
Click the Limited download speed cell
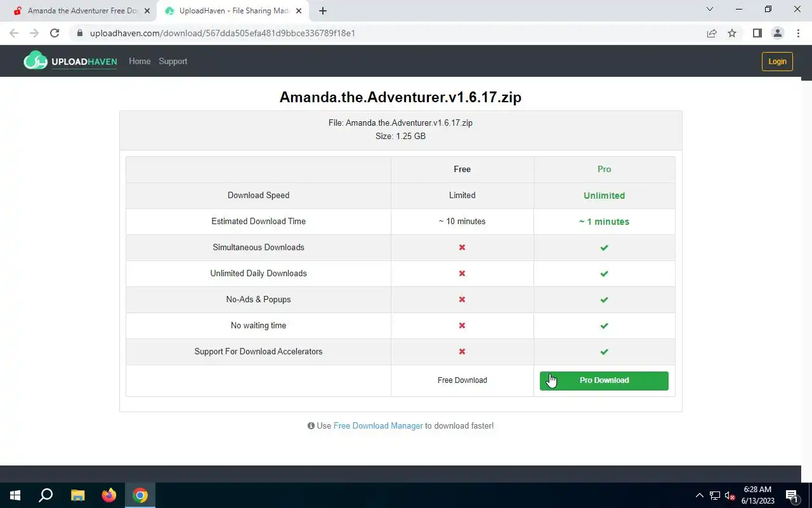[x=462, y=196]
